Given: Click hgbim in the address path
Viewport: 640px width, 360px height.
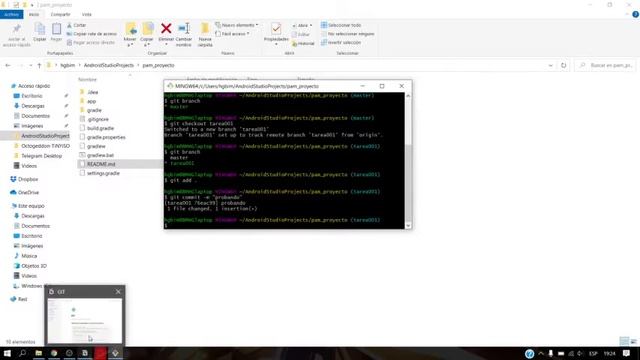Looking at the screenshot, I should pyautogui.click(x=68, y=65).
